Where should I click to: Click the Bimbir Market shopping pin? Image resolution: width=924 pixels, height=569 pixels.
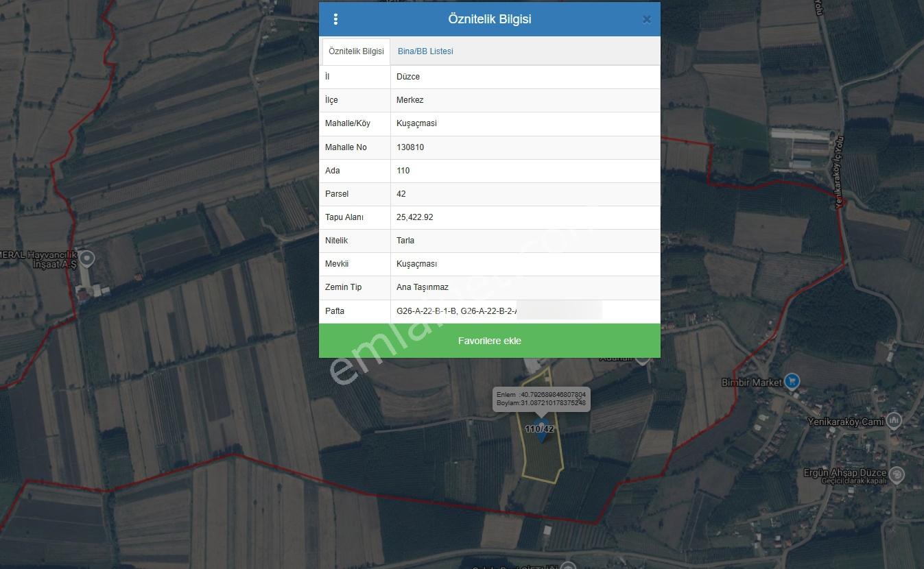(x=792, y=381)
